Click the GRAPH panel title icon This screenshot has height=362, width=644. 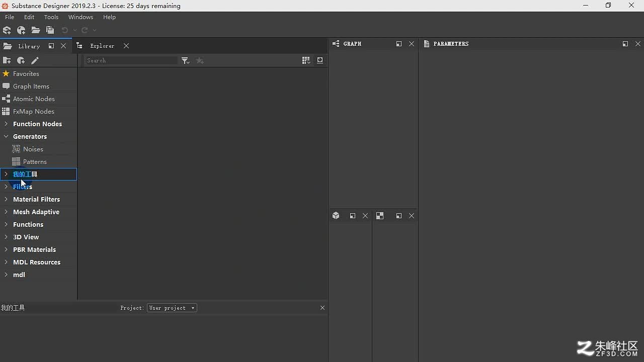click(336, 44)
